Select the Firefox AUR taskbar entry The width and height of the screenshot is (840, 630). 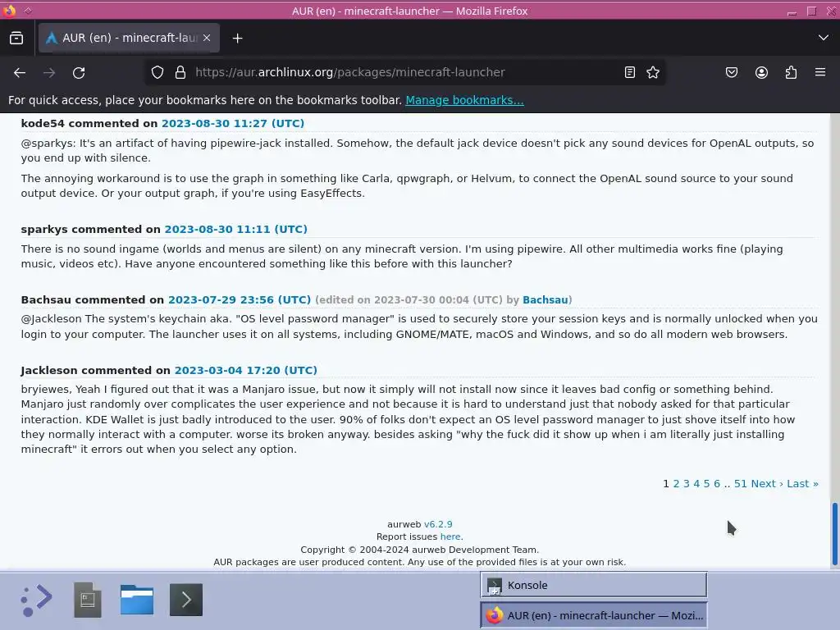click(594, 615)
